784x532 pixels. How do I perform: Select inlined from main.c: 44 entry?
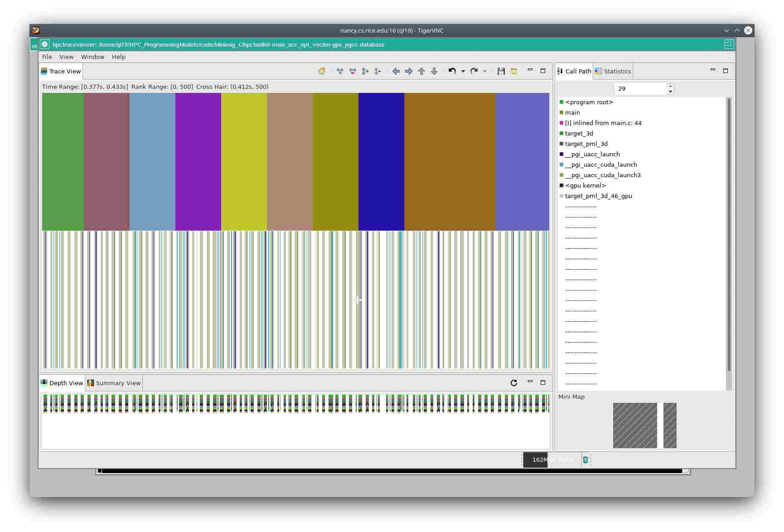coord(600,123)
